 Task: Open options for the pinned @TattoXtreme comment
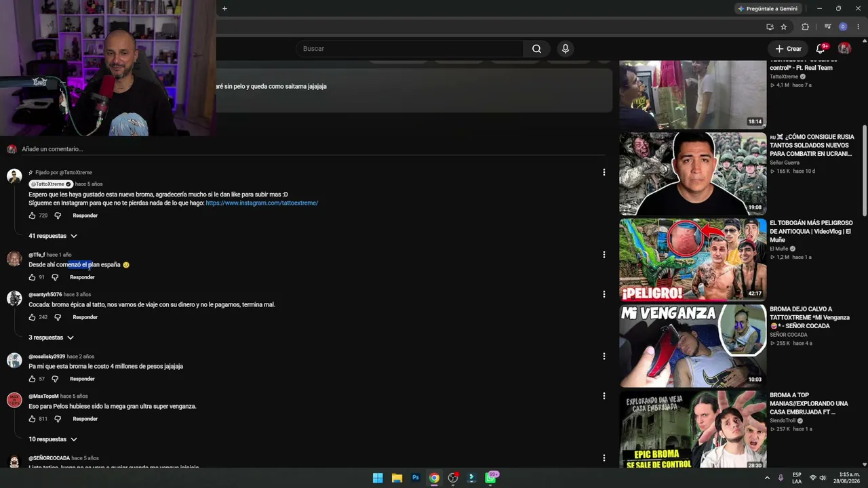click(x=604, y=172)
